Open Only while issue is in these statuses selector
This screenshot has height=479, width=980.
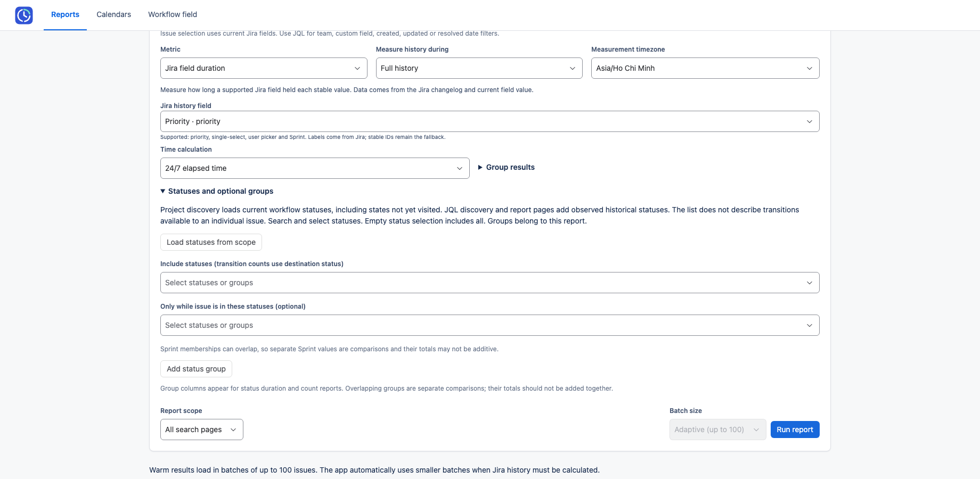489,325
